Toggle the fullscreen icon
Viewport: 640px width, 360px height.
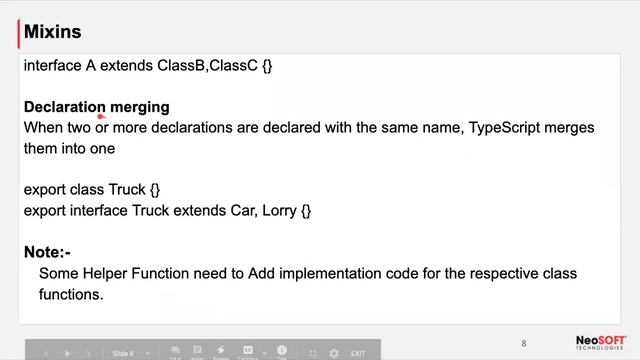tap(313, 353)
